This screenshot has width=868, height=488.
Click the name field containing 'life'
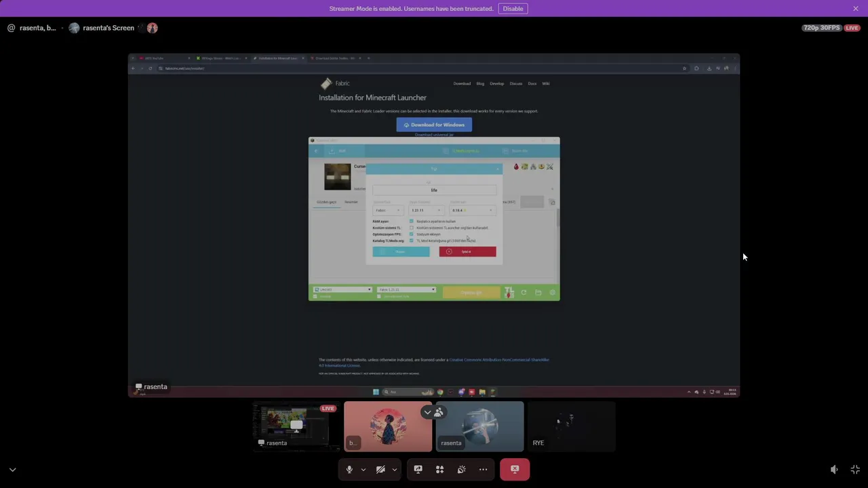[434, 190]
